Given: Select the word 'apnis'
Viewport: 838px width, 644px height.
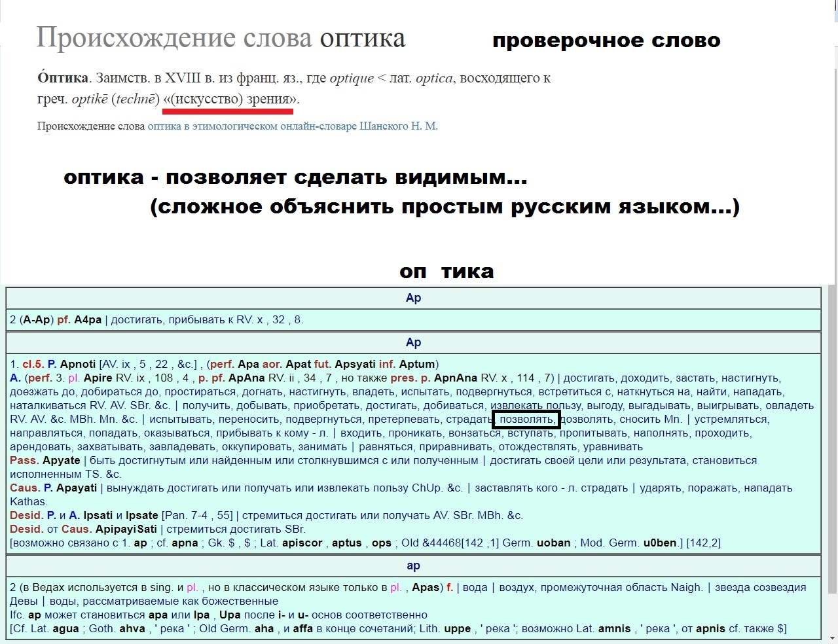Looking at the screenshot, I should click(x=710, y=629).
